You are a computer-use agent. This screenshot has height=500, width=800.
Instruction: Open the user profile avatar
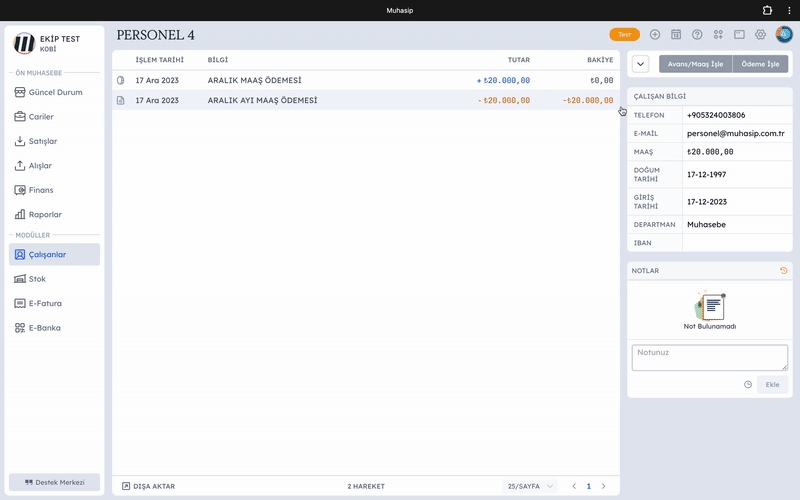coord(783,34)
